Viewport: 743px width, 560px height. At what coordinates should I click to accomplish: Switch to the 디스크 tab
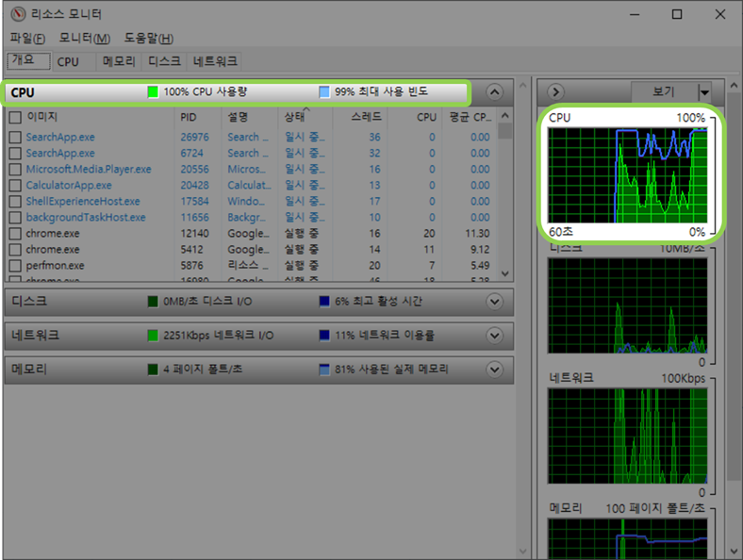164,61
